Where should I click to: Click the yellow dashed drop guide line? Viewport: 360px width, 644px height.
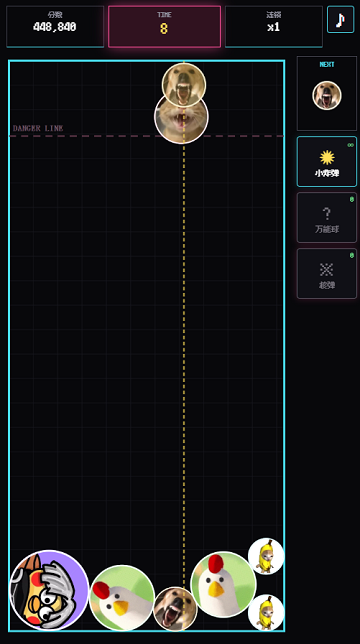[x=184, y=349]
